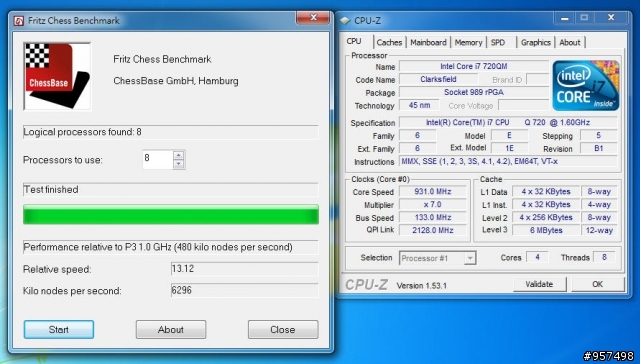Switch to the SPD tab
Screen dimensions: 640x364
(x=498, y=42)
